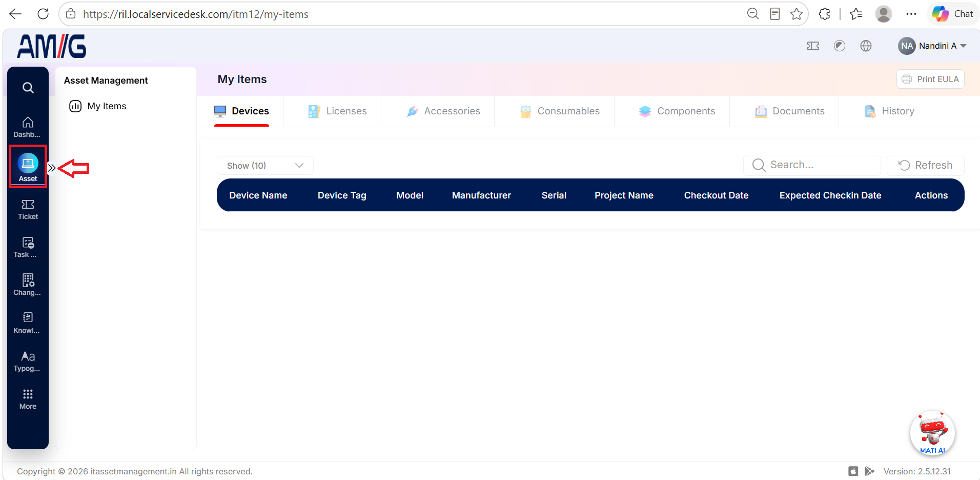
Task: Open the Ticket module in sidebar
Action: 28,210
